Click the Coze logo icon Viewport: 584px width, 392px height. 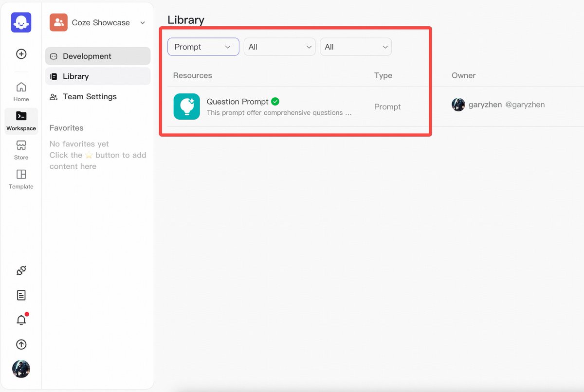click(x=21, y=22)
